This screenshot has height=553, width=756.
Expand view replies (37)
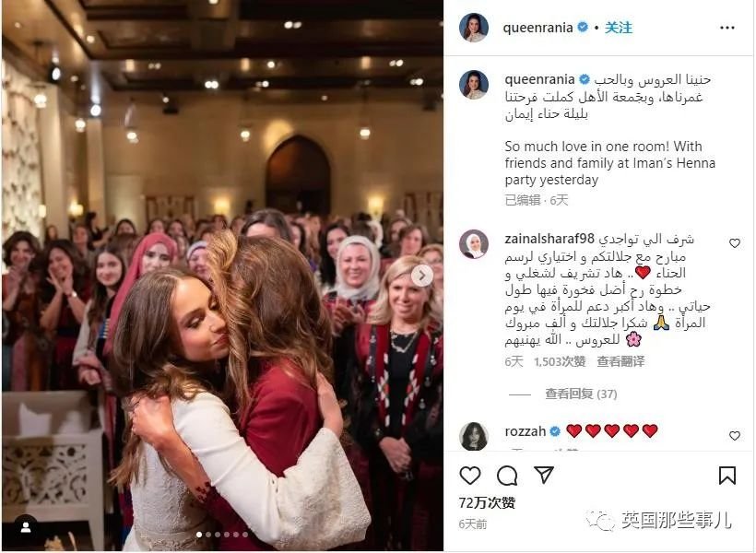[x=581, y=394]
